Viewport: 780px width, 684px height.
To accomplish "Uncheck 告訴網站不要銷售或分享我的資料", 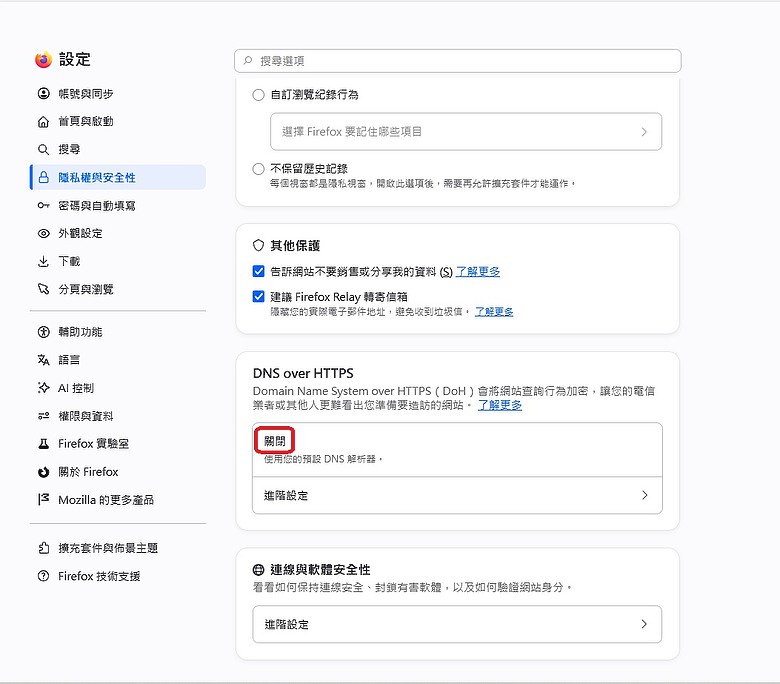I will tap(258, 271).
